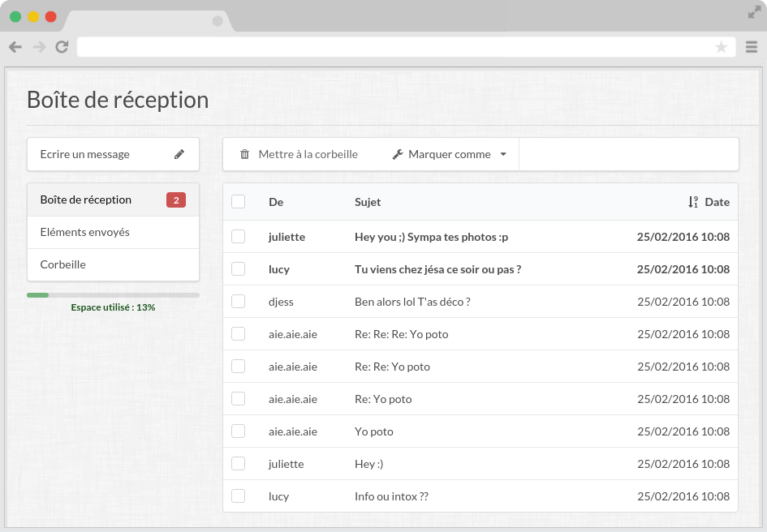Tick the checkbox for lucy's Info ou intox message
This screenshot has width=767, height=532.
coord(238,496)
